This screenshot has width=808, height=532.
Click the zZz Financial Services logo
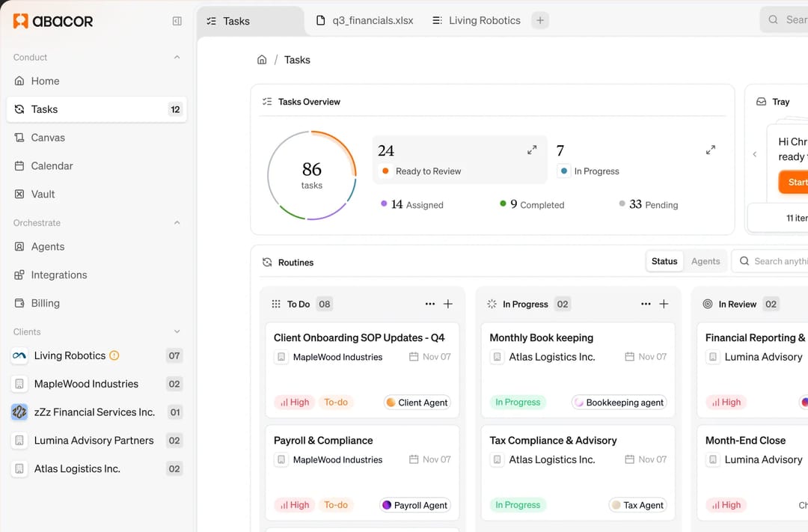[19, 412]
